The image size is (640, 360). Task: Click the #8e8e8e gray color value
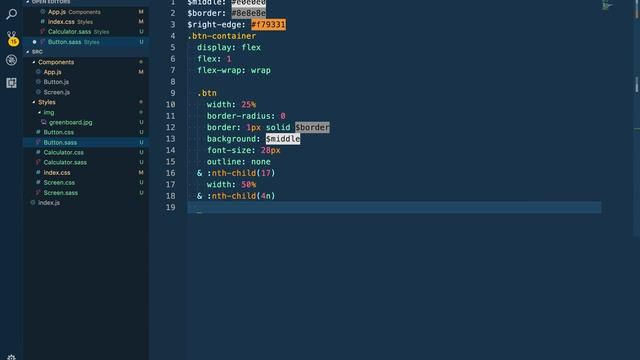tap(249, 13)
